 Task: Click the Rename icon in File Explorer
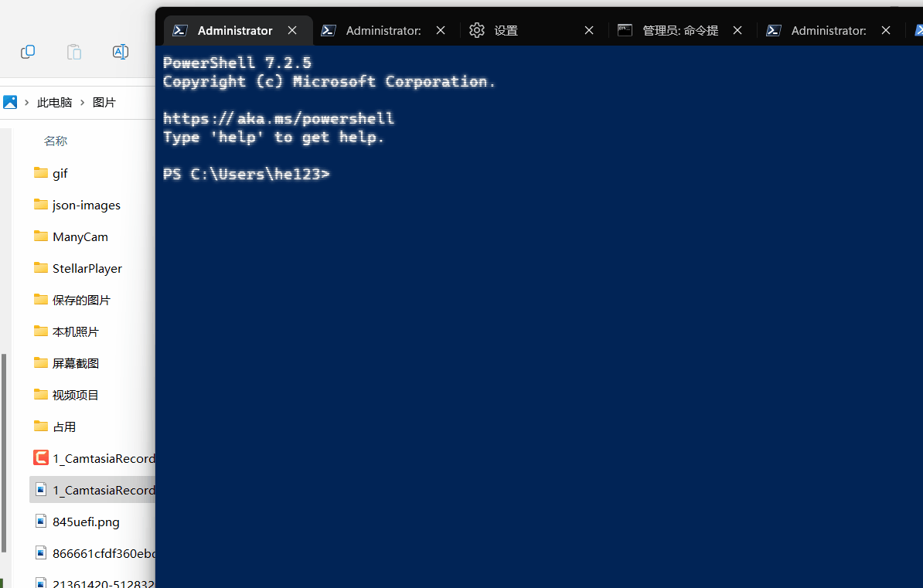(x=121, y=51)
